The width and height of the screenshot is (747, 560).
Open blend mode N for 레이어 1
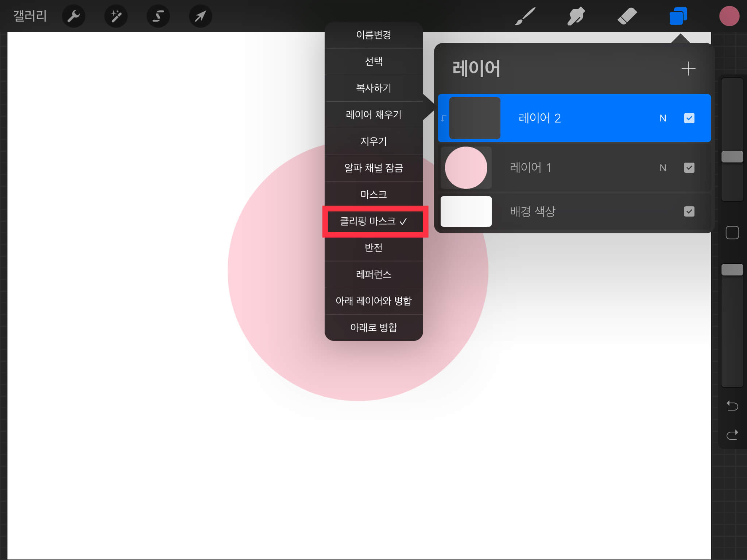[x=663, y=168]
